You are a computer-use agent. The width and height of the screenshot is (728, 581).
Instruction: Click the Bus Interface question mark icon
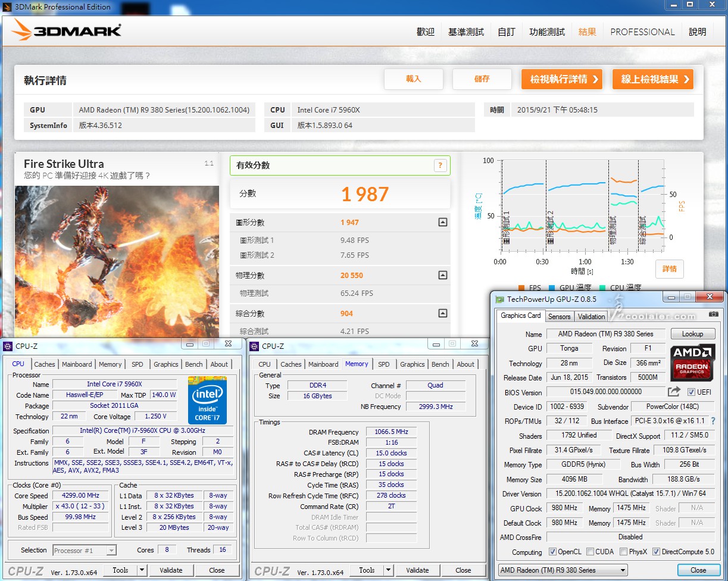(713, 421)
